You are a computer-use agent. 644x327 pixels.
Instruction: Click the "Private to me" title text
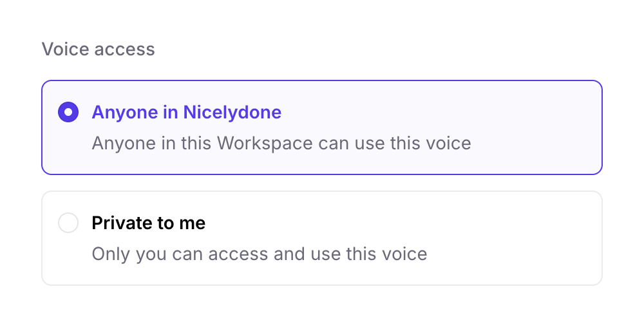click(x=149, y=223)
